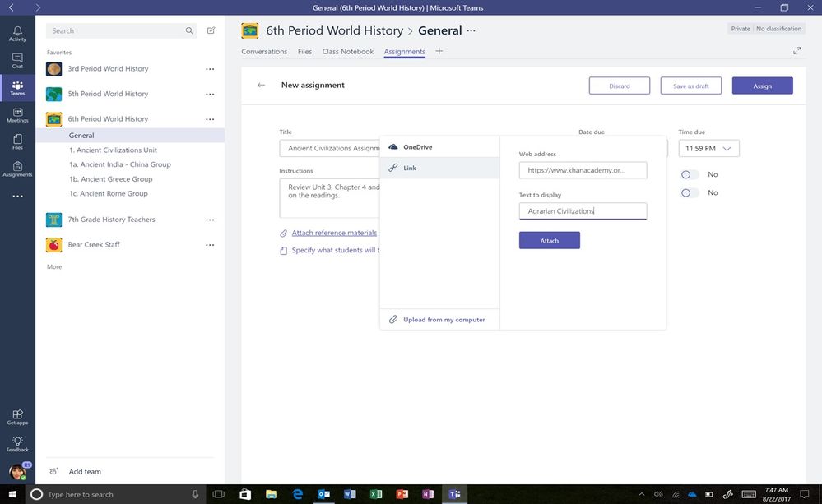Screen dimensions: 822x504
Task: Click the search magnifier icon
Action: coord(189,30)
